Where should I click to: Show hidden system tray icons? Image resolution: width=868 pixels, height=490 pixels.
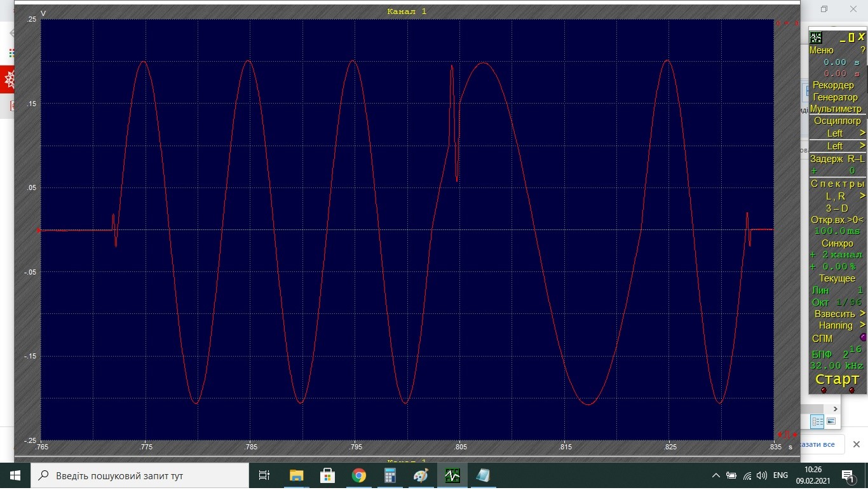716,475
